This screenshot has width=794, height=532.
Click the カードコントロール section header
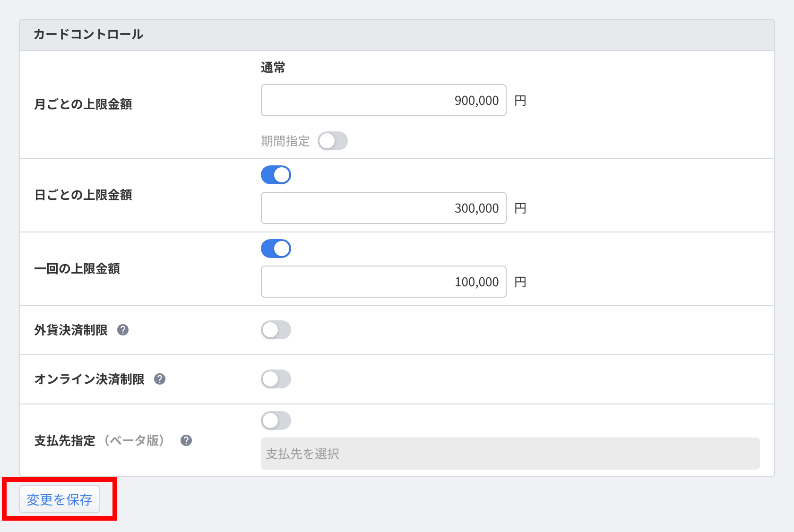tap(88, 34)
